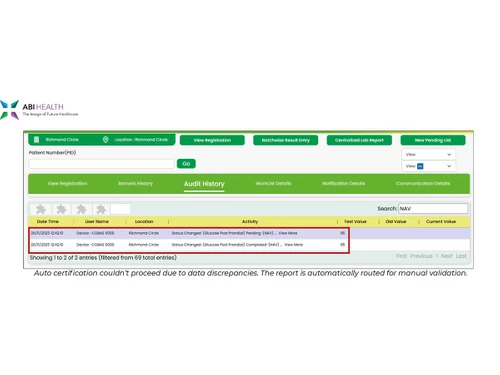Click View More in the Pending row
Image resolution: width=500 pixels, height=375 pixels.
pyautogui.click(x=288, y=233)
